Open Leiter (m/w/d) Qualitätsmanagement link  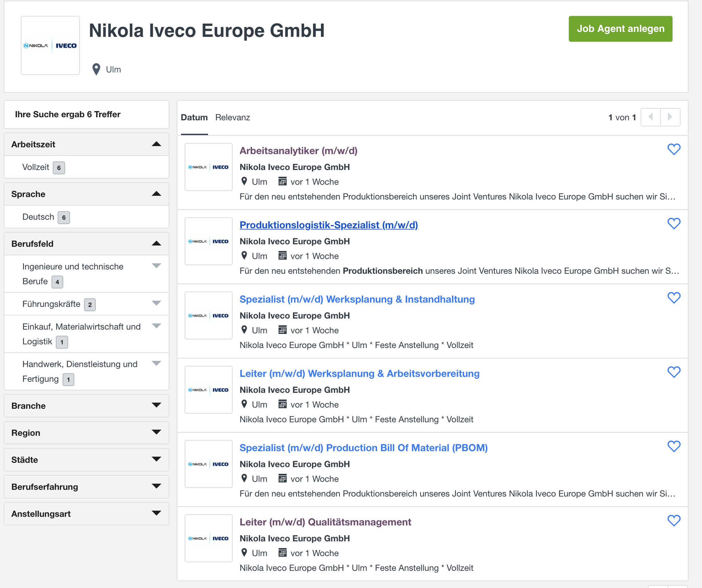tap(325, 522)
